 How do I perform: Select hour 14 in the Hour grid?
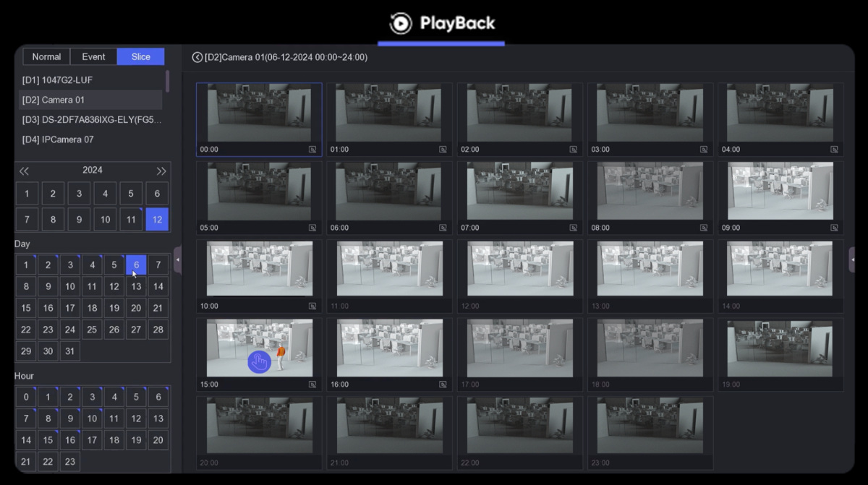click(x=26, y=439)
